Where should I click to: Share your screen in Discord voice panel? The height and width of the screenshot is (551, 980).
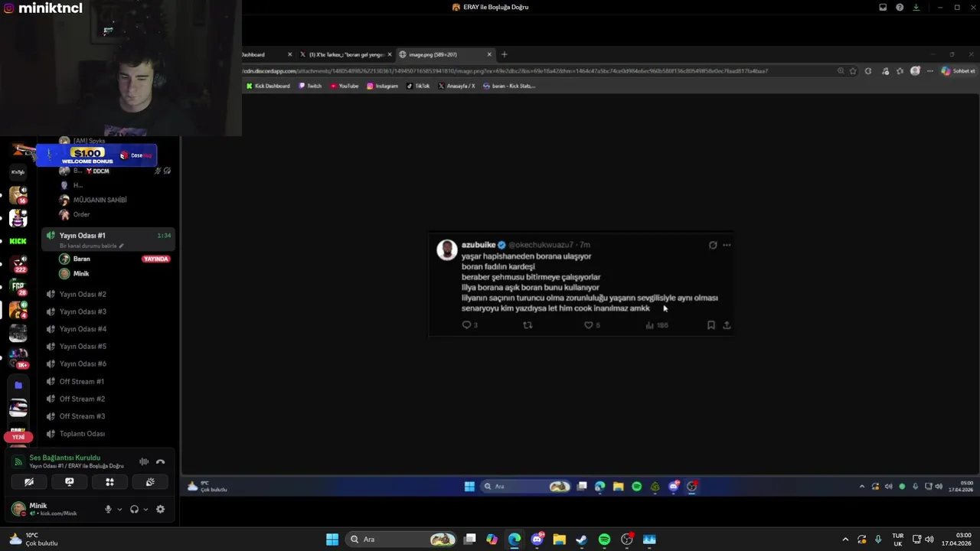69,481
